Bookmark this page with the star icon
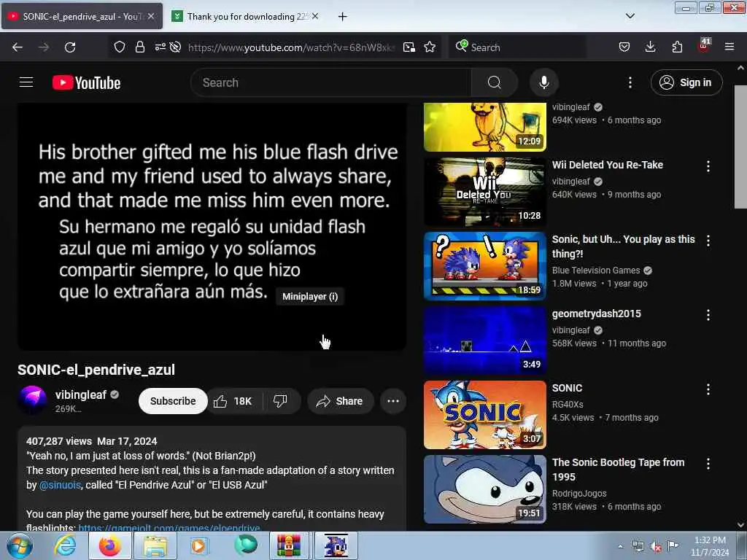 [x=430, y=47]
